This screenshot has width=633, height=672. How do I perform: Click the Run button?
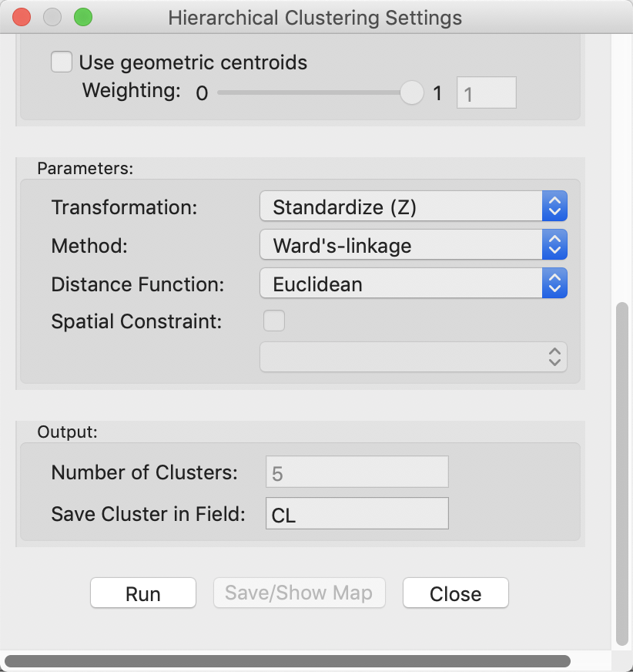[x=142, y=593]
